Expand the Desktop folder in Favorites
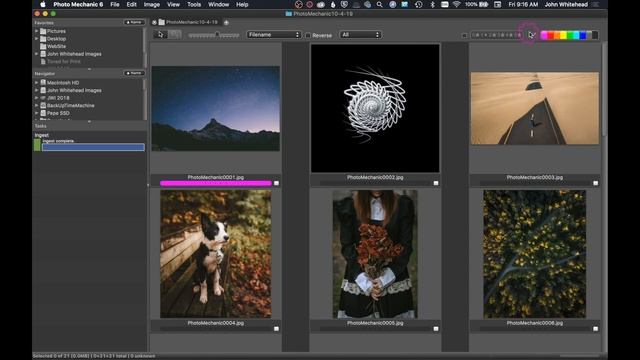Viewport: 640px width, 360px height. tap(37, 39)
